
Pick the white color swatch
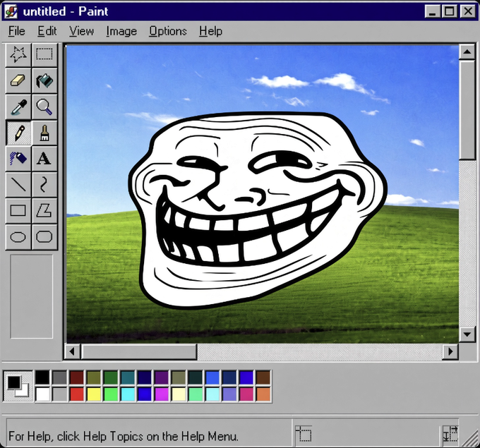pos(42,394)
